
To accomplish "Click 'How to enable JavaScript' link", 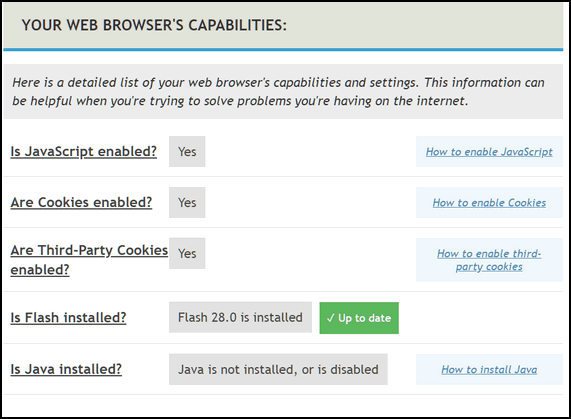I will tap(489, 152).
